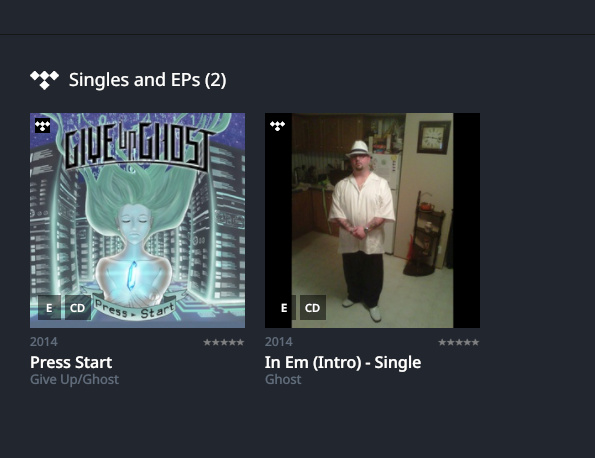Open the Press Start title link
595x458 pixels.
(71, 362)
